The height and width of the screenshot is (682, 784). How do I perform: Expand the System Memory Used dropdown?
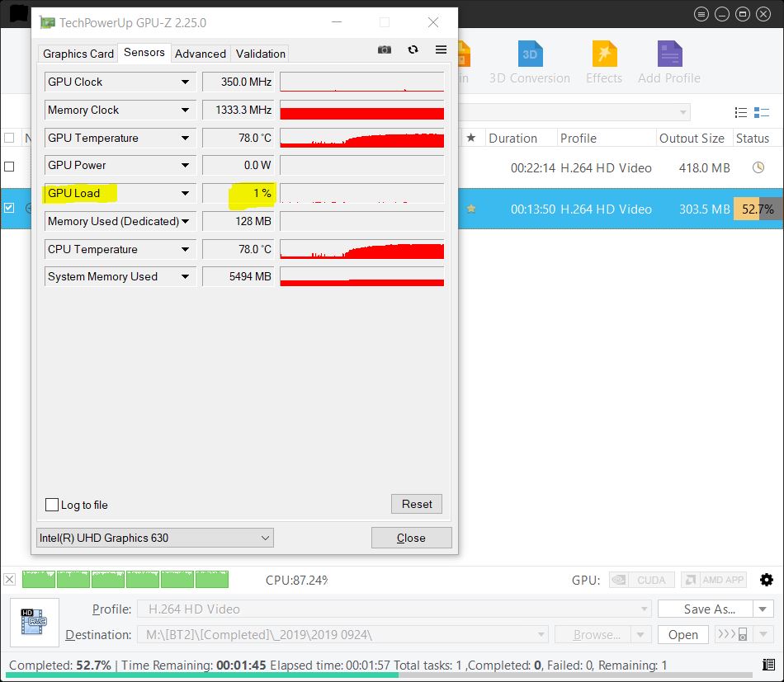coord(185,277)
